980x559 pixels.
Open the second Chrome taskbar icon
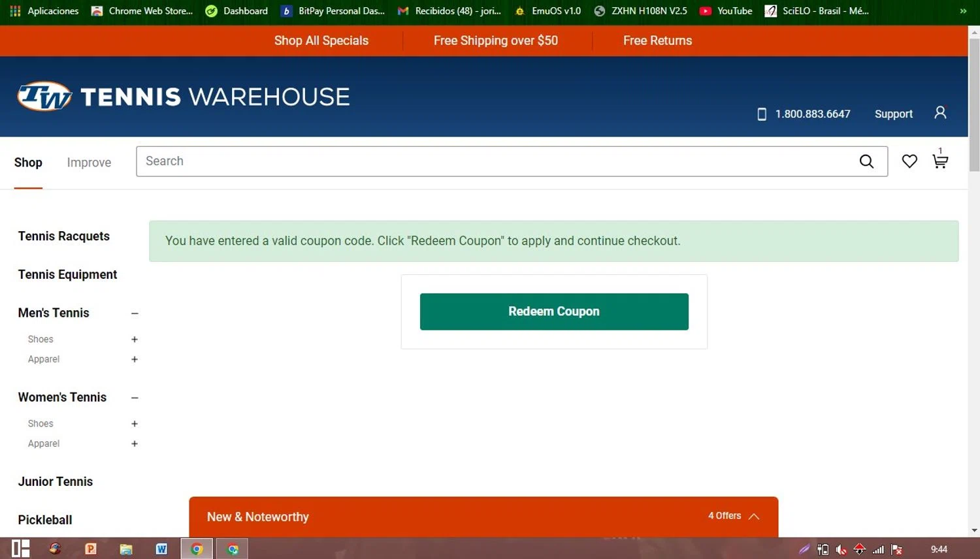click(233, 549)
